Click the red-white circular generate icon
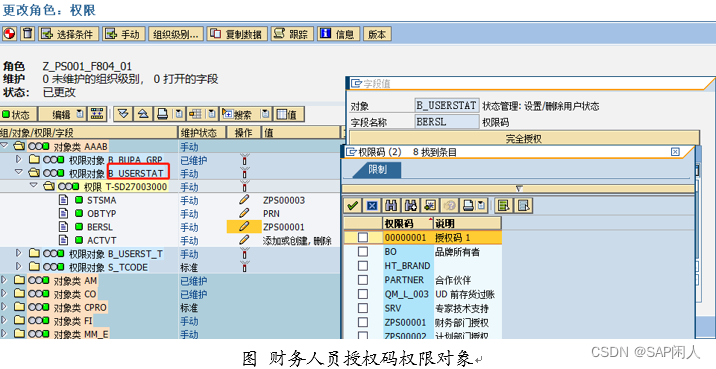This screenshot has height=369, width=716. tap(9, 34)
